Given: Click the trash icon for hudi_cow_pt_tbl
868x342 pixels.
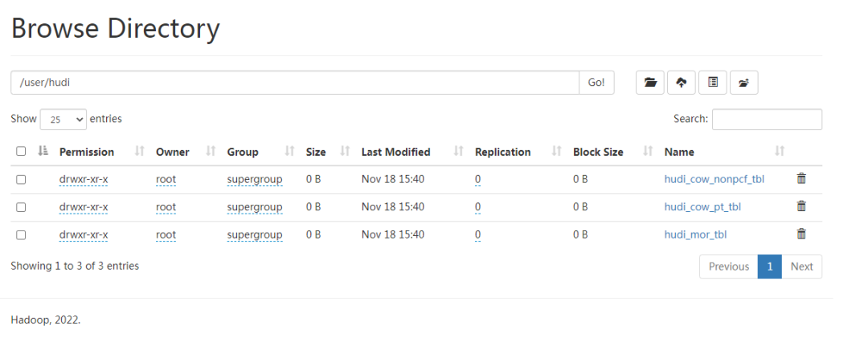Looking at the screenshot, I should tap(801, 206).
